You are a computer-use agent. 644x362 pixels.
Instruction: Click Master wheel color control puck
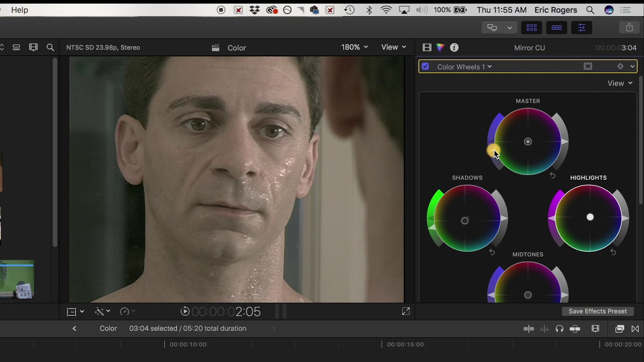coord(528,142)
